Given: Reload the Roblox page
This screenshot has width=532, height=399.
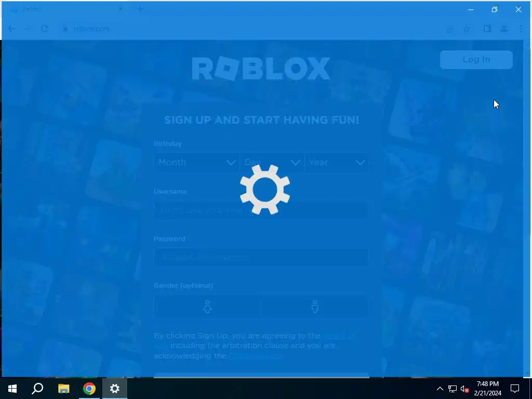Looking at the screenshot, I should coord(45,29).
